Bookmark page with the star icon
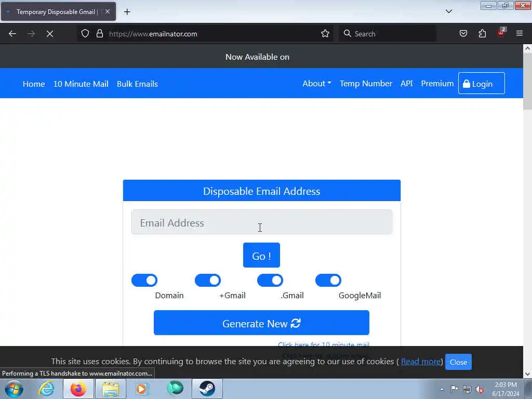The height and width of the screenshot is (399, 532). point(325,34)
